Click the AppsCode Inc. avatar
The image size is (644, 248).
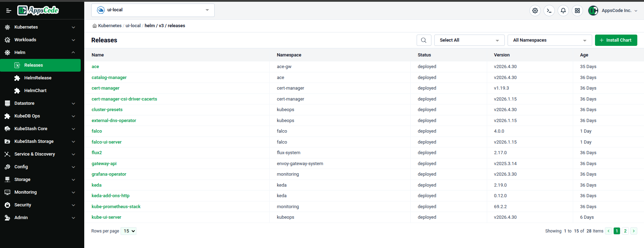point(593,11)
